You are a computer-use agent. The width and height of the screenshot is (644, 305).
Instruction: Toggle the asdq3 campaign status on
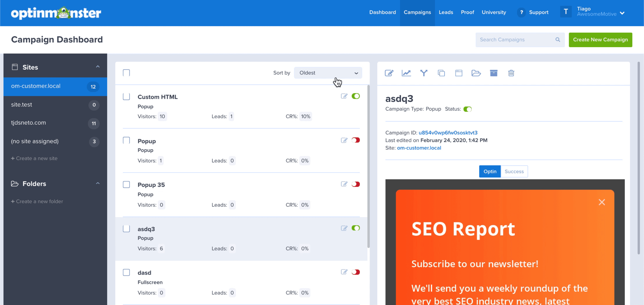coord(355,228)
